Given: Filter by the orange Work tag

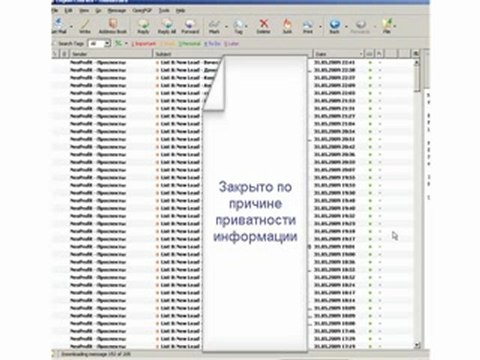Looking at the screenshot, I should pos(168,44).
